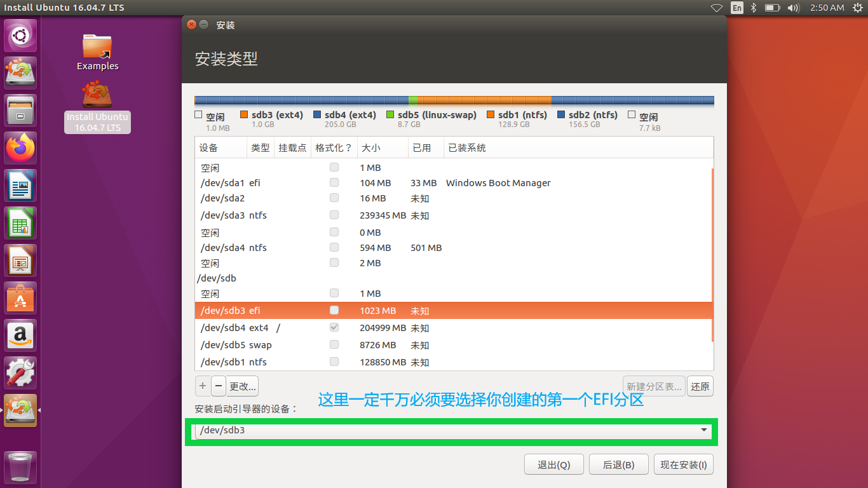Open the Amazon launcher icon
Image resolution: width=868 pixels, height=488 pixels.
click(x=21, y=335)
